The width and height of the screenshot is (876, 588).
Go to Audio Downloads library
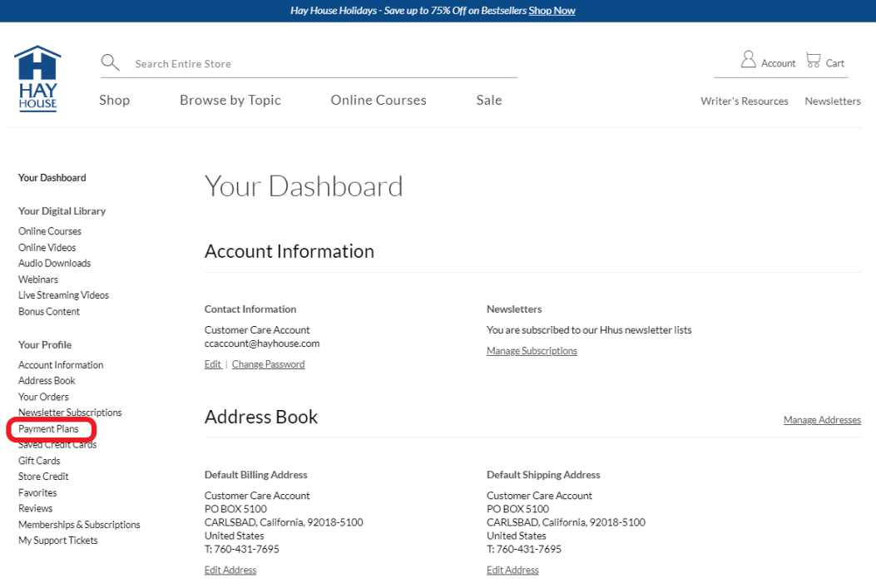coord(55,263)
